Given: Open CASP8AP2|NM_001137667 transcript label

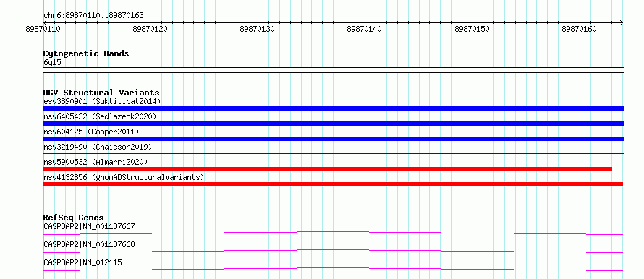Looking at the screenshot, I should coord(89,226).
